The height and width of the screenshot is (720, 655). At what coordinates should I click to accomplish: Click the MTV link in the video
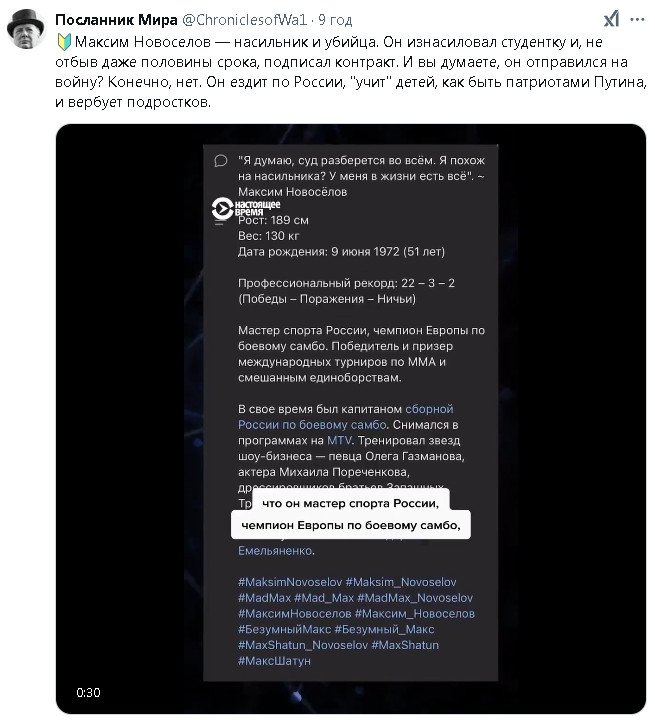coord(339,439)
